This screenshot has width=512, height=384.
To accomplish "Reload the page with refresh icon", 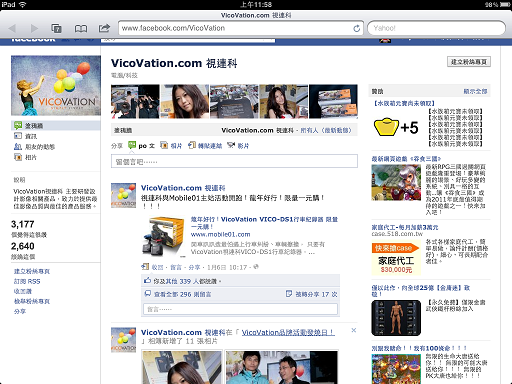I will [356, 28].
